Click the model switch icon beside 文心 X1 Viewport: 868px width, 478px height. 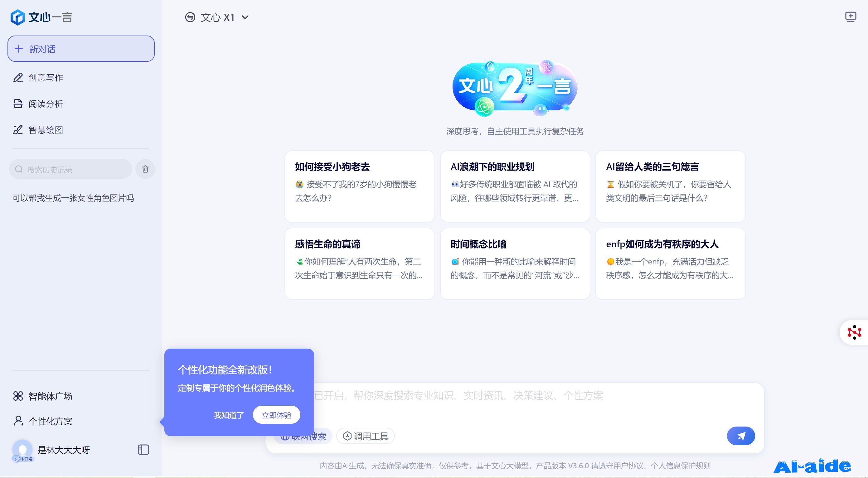coord(190,17)
